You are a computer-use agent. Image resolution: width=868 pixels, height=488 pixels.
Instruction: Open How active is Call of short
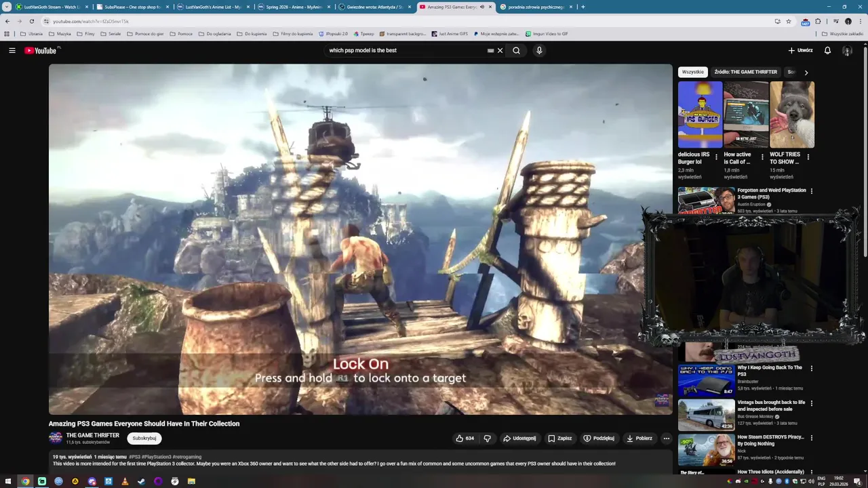click(x=746, y=115)
